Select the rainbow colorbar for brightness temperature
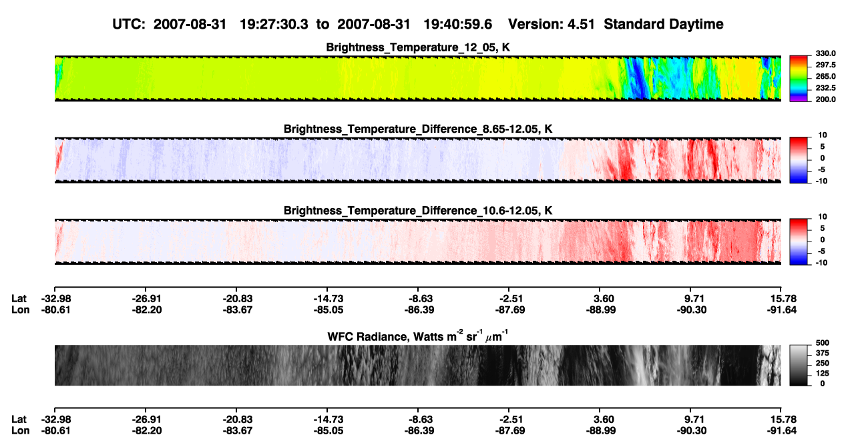This screenshot has width=868, height=445. 799,78
